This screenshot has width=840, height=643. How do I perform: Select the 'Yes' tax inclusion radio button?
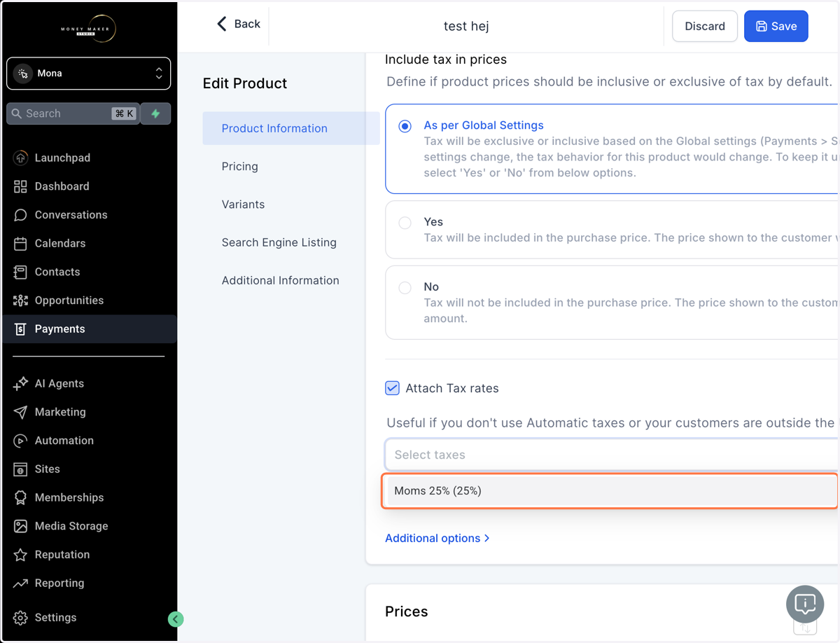[405, 223]
